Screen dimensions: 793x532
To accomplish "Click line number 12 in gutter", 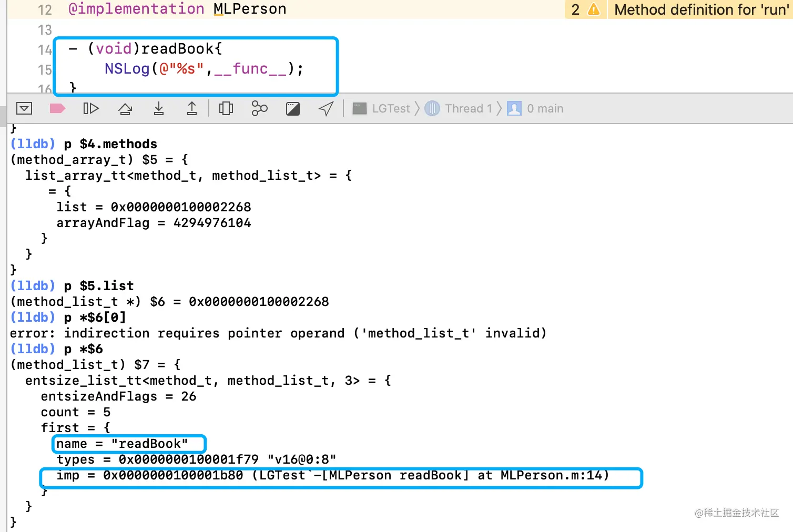I will pos(45,9).
